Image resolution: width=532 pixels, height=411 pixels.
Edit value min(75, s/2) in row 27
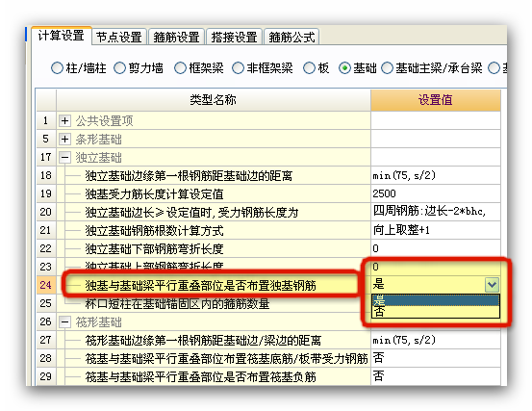pos(436,340)
